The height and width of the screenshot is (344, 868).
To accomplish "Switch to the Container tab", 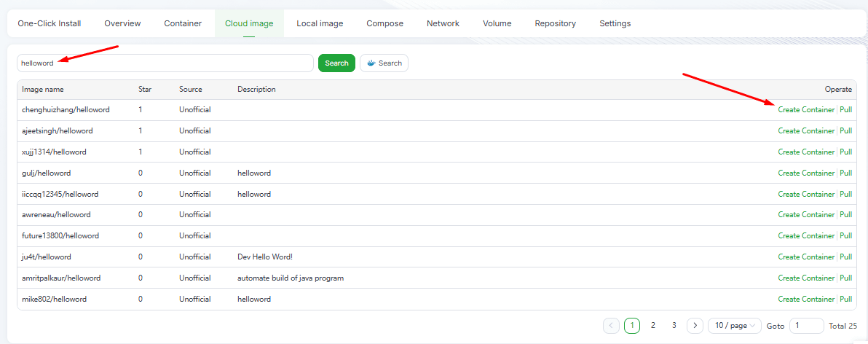I will pyautogui.click(x=183, y=23).
